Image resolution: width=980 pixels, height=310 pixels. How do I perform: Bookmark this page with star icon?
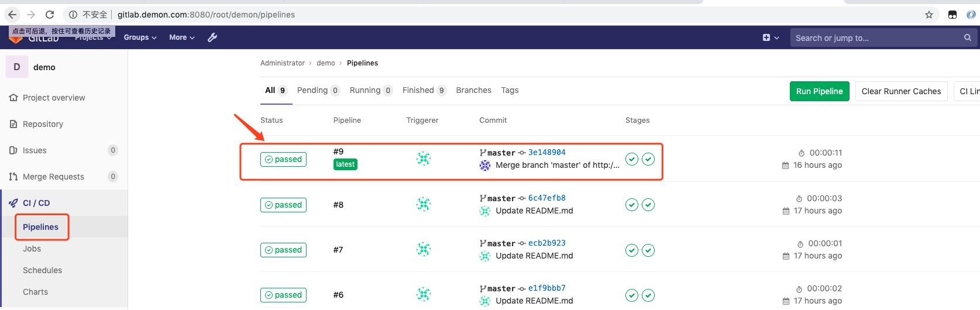point(929,15)
